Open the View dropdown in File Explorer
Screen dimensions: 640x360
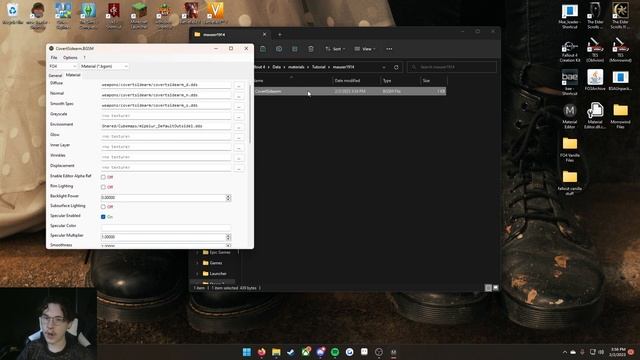[365, 49]
